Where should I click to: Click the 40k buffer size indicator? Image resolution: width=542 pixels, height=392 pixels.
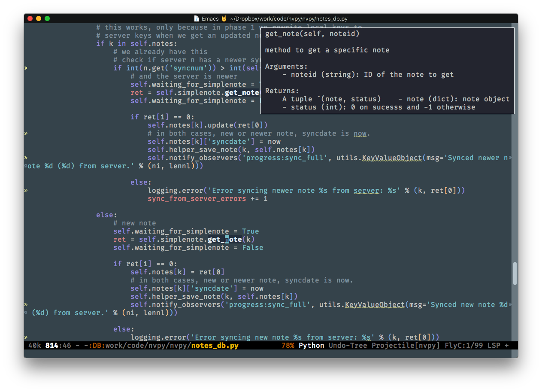click(34, 345)
